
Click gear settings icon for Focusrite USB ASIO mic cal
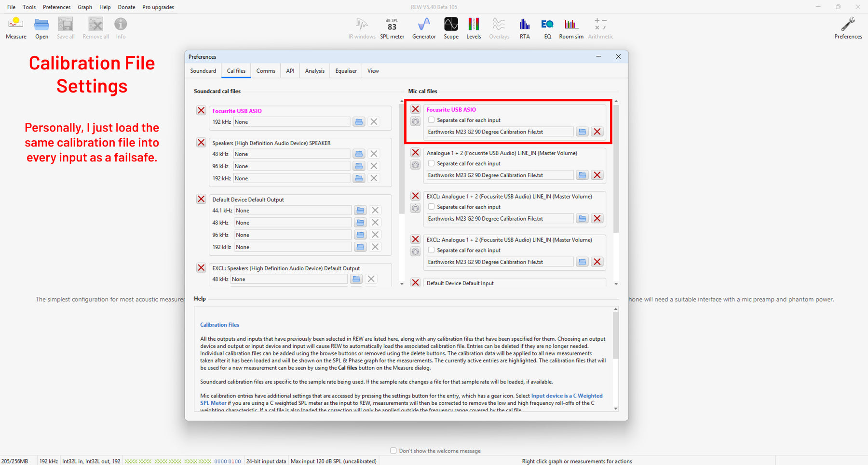[x=415, y=121]
